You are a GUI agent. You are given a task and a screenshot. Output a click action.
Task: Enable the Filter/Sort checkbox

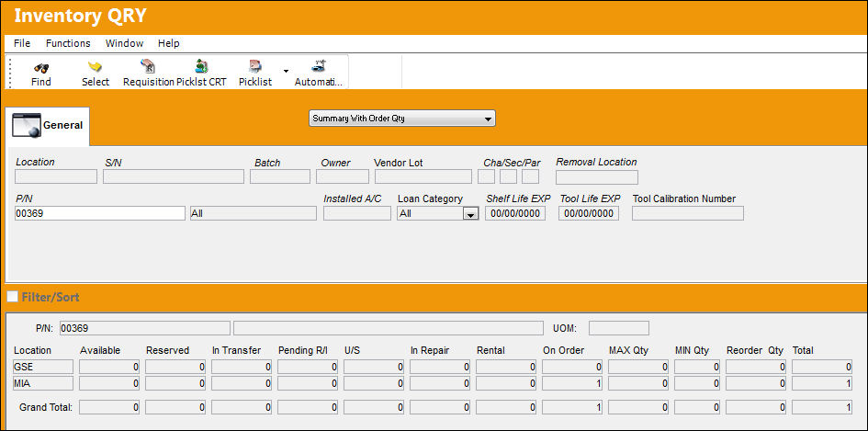click(x=12, y=297)
